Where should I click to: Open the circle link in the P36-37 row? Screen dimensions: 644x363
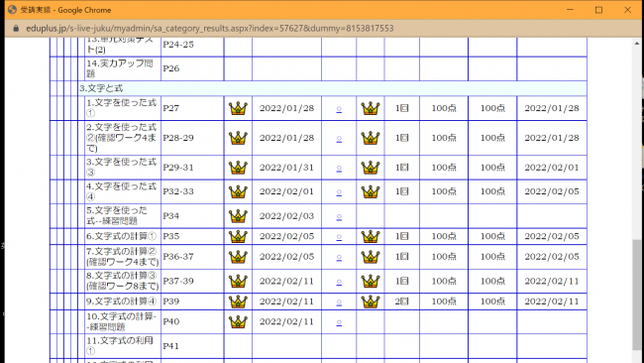click(339, 257)
